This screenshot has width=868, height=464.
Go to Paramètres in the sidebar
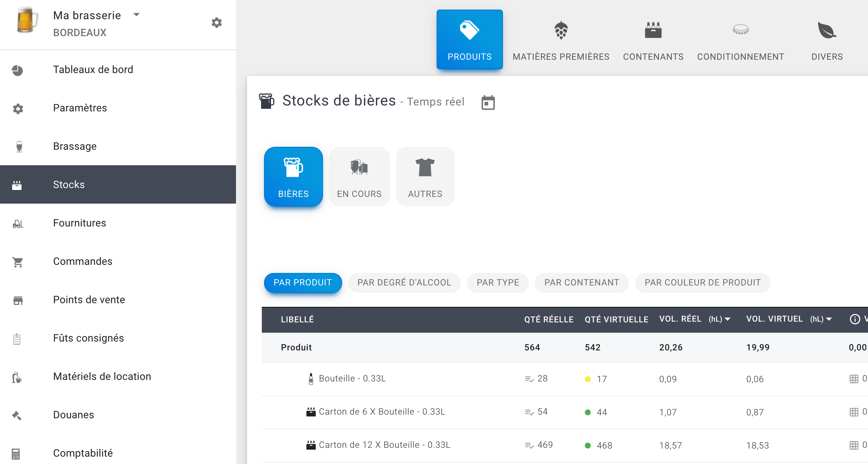[118, 108]
